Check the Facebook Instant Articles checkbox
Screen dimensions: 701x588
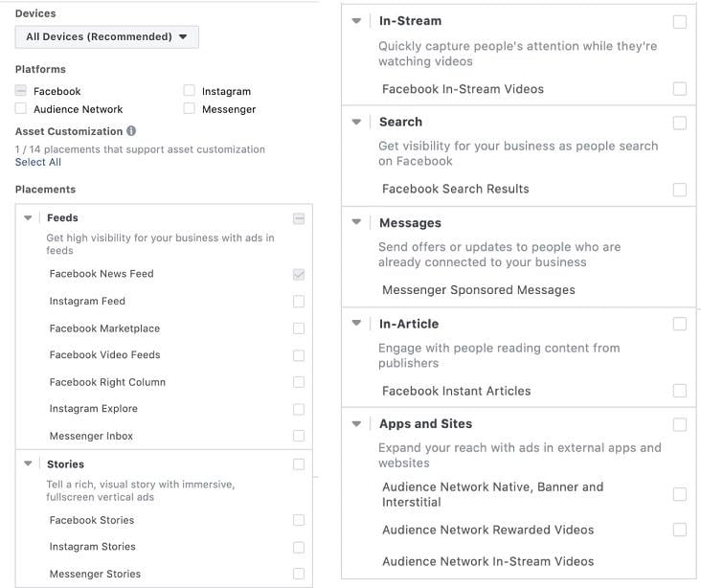tap(680, 391)
